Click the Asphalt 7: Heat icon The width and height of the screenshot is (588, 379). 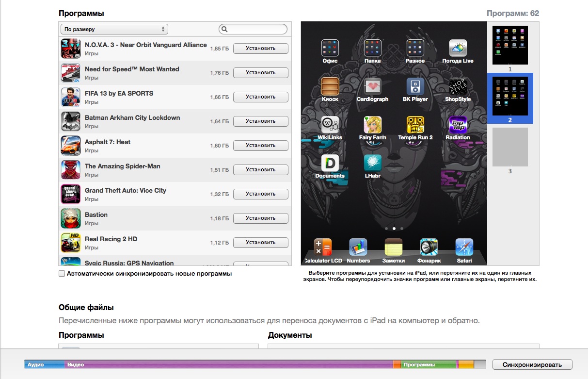[x=71, y=146]
